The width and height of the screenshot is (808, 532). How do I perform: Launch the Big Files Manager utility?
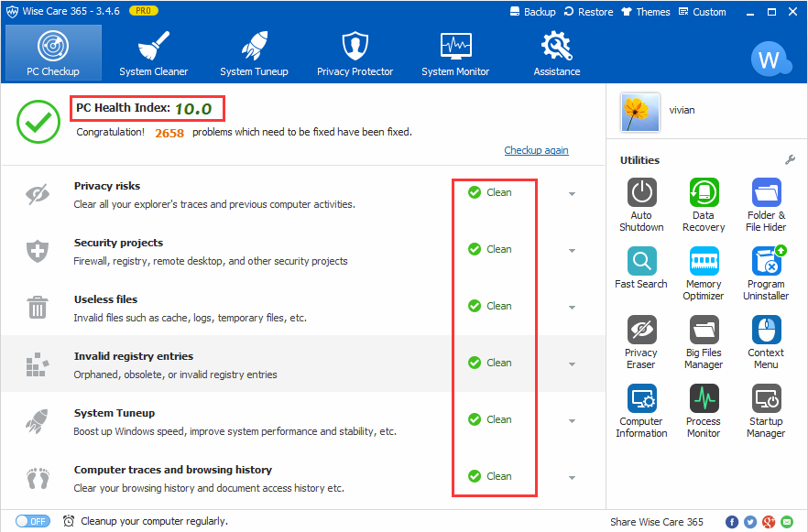pyautogui.click(x=704, y=342)
